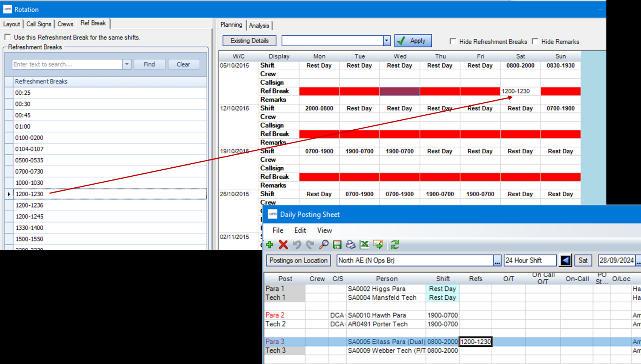Open the refreshment break search dropdown arrow
Viewport: 641px width, 364px height.
127,64
